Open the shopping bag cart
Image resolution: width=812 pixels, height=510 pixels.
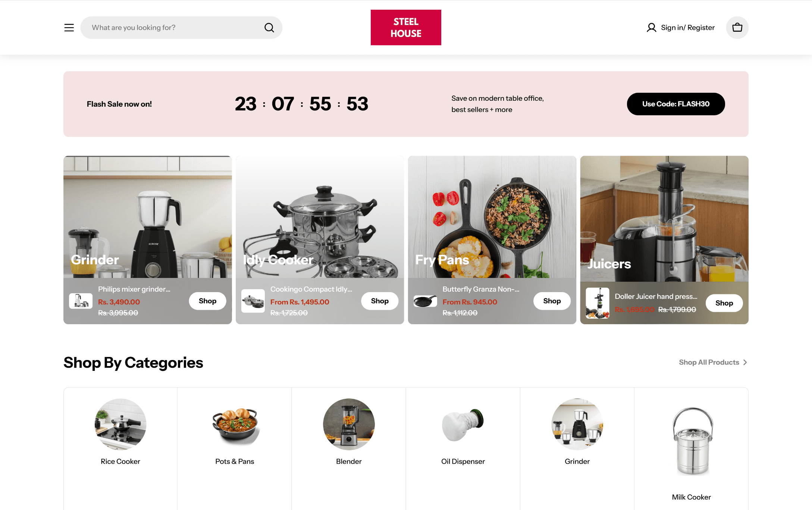tap(737, 28)
